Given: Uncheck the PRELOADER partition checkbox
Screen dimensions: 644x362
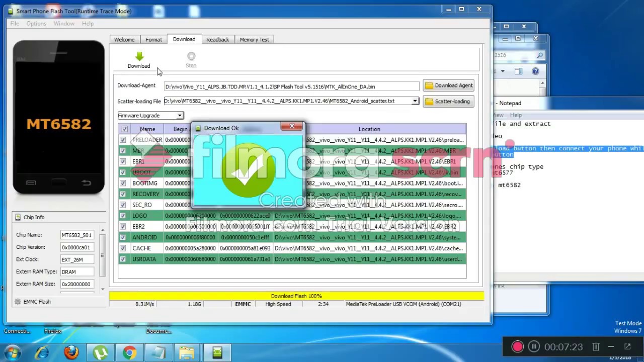Looking at the screenshot, I should coord(123,140).
